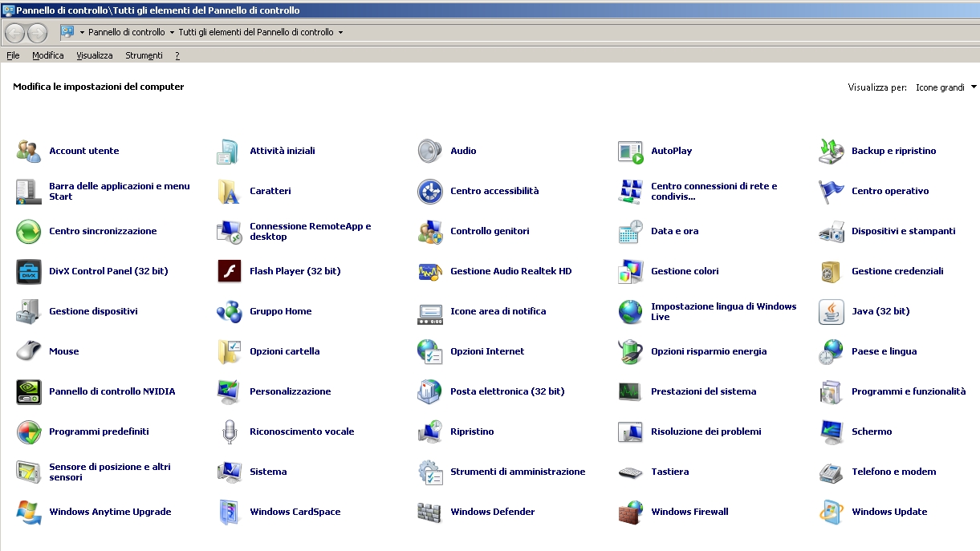Open the Opzioni cartella link

coord(285,351)
